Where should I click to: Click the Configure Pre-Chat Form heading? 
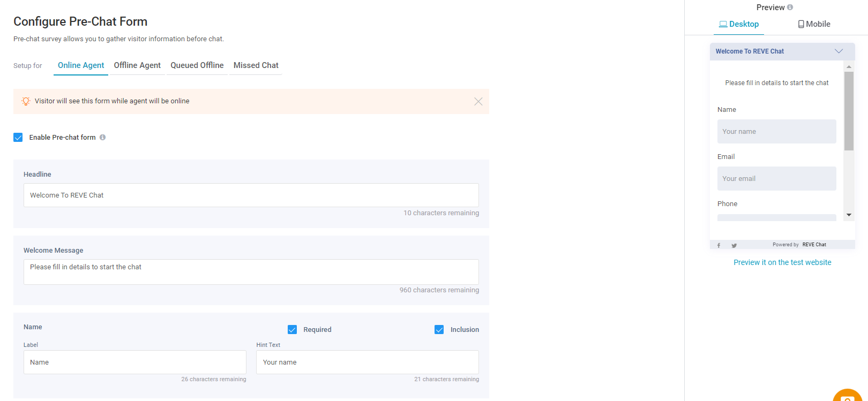(x=80, y=21)
